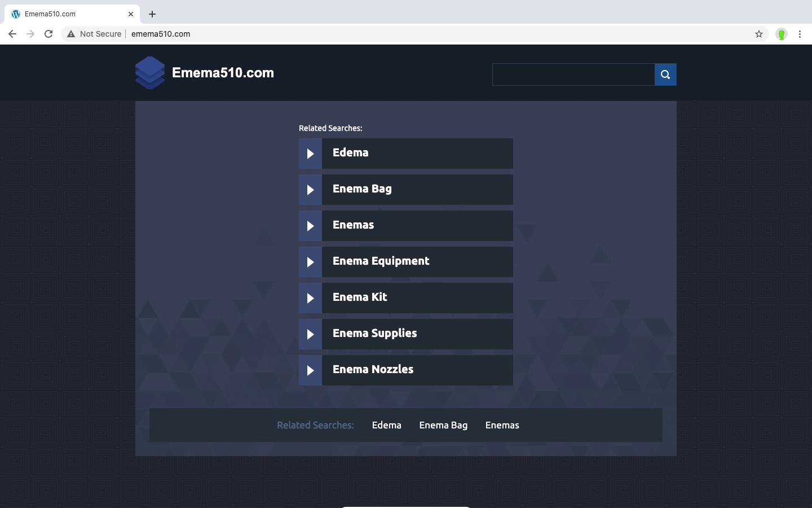812x508 pixels.
Task: Click the Not Secure warning indicator
Action: click(94, 34)
